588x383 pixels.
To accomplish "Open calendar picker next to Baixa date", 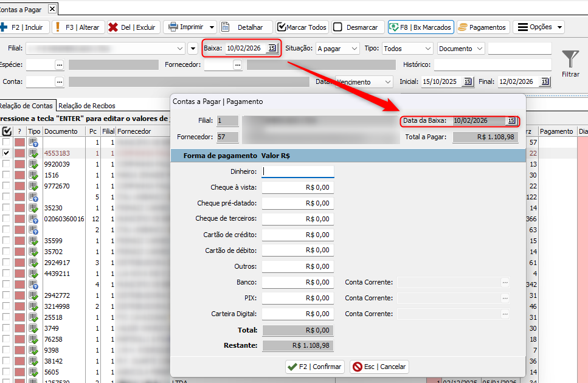I will [x=272, y=49].
